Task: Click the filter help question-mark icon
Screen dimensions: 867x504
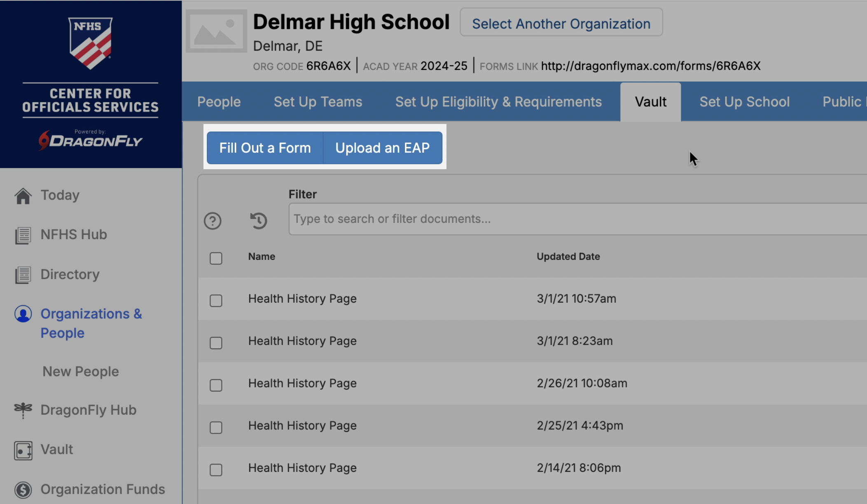Action: click(213, 221)
